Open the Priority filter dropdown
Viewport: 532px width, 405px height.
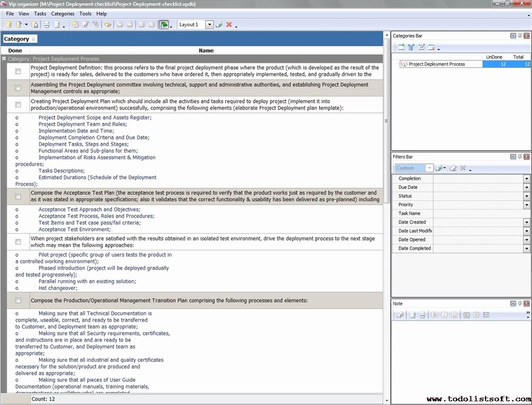(527, 205)
